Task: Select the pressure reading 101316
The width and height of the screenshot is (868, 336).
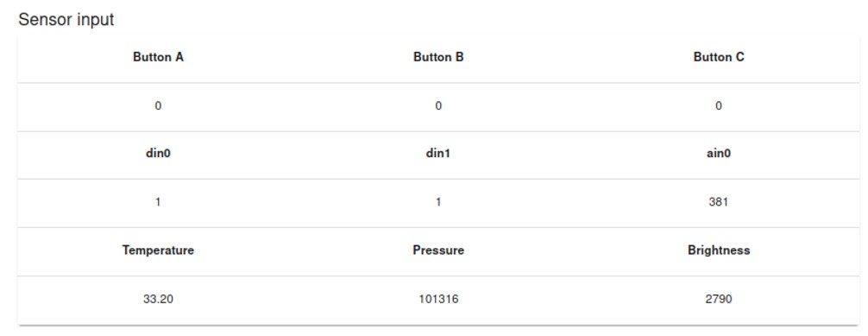Action: (x=438, y=300)
